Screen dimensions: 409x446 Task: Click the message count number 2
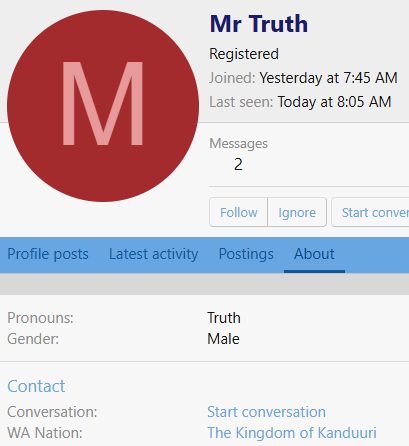pyautogui.click(x=238, y=164)
